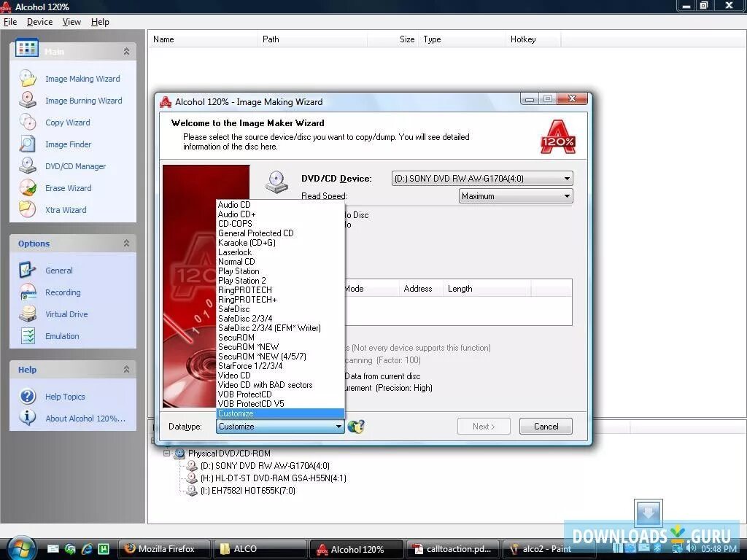Image resolution: width=747 pixels, height=560 pixels.
Task: Sort by the Name column header
Action: (x=203, y=39)
